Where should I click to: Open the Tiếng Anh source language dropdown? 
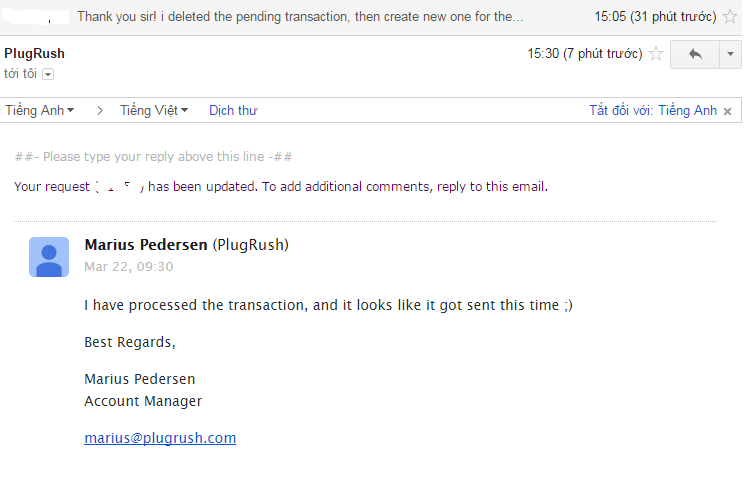click(40, 111)
